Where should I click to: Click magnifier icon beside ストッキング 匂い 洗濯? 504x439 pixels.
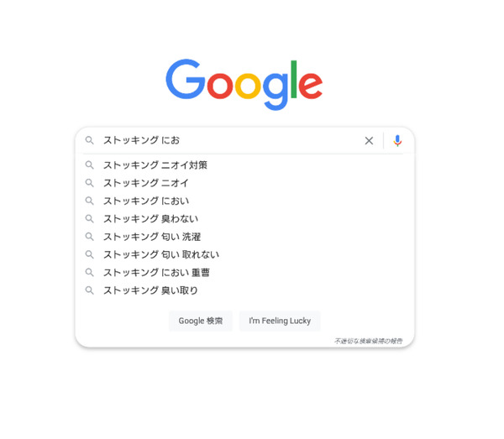point(89,237)
